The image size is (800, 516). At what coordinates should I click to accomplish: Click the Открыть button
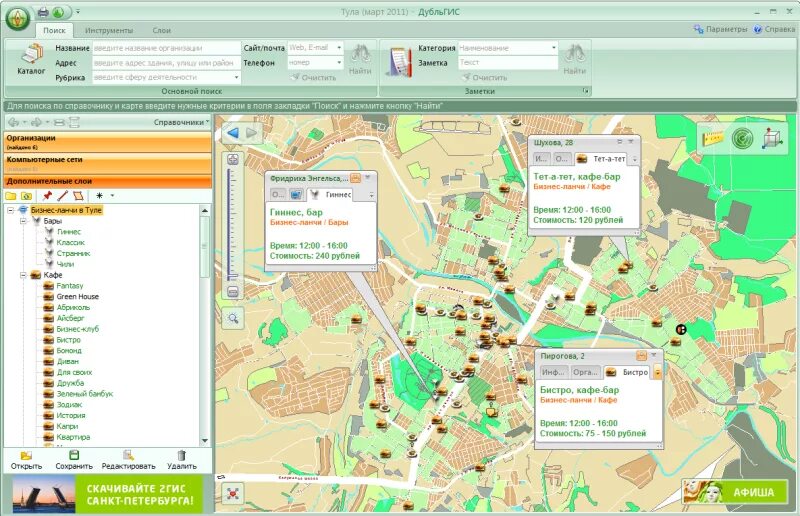coord(27,460)
